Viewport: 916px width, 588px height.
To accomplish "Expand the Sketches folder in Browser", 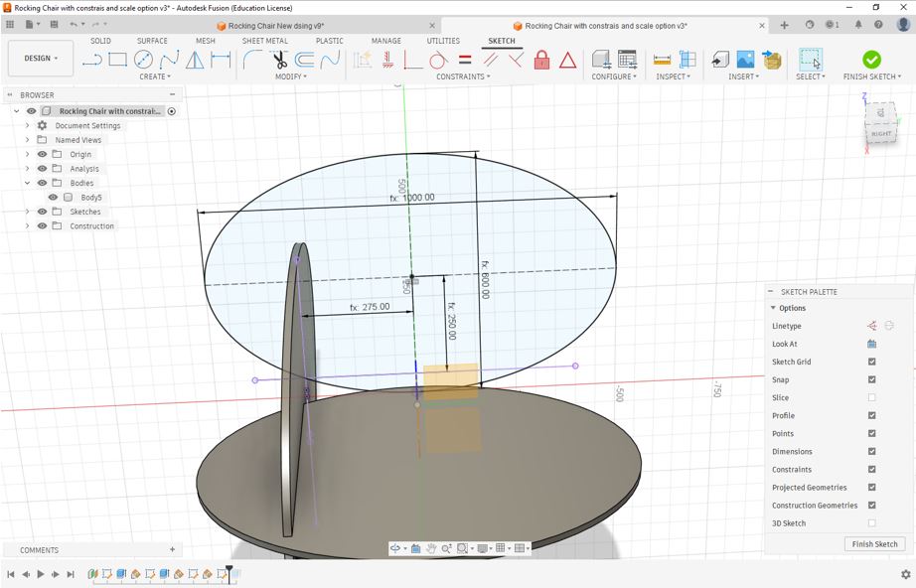I will (x=28, y=212).
